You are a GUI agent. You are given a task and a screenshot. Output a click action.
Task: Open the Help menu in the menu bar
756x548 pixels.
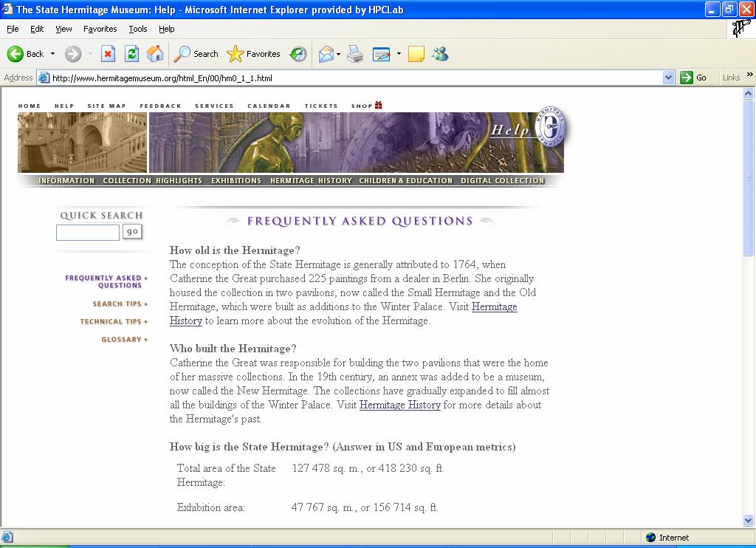(x=166, y=29)
